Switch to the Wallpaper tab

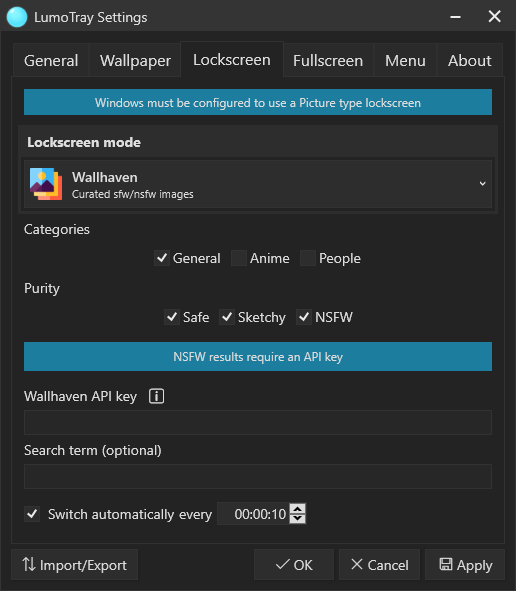(x=135, y=60)
